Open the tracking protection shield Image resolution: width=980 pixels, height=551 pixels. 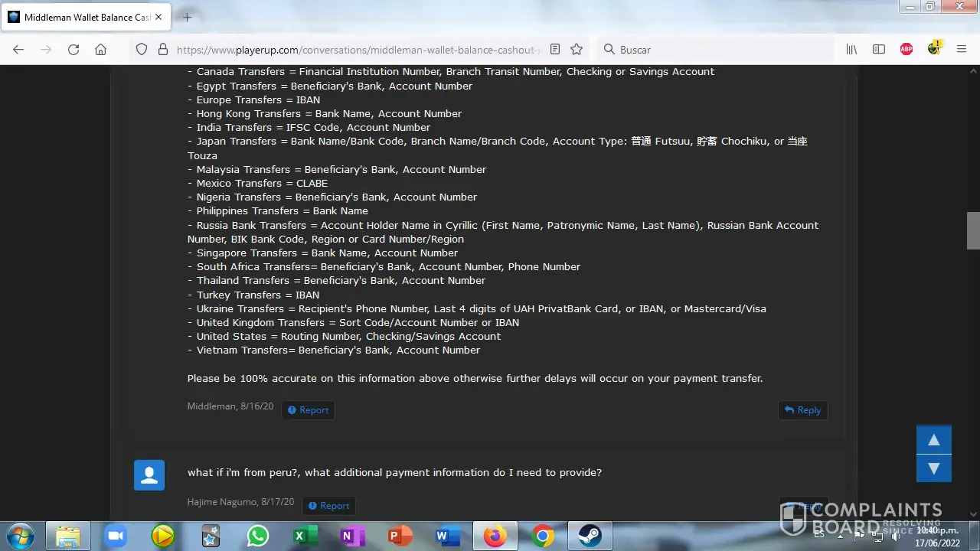click(x=142, y=49)
